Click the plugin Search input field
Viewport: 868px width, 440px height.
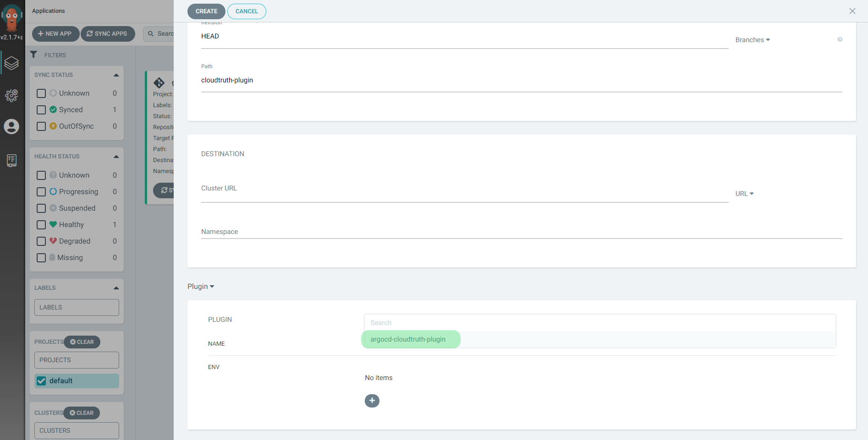(600, 323)
